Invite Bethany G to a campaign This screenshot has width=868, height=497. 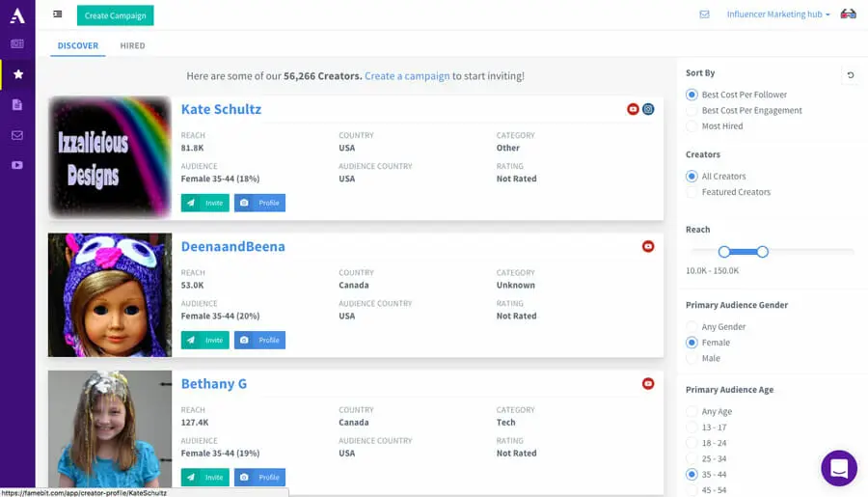204,477
